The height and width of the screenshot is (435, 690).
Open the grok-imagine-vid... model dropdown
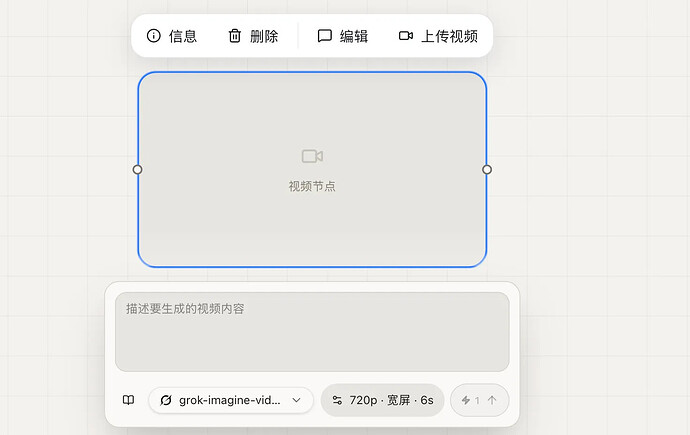231,400
